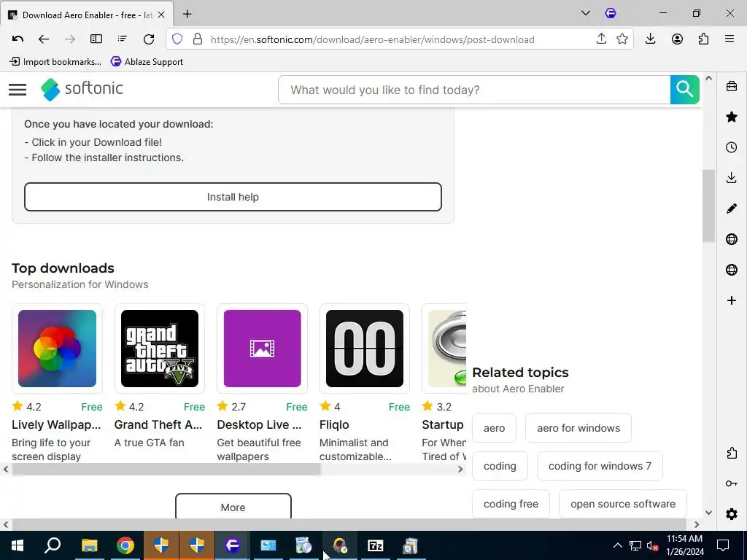Launch Google Chrome from taskbar
The height and width of the screenshot is (560, 747).
coord(125,545)
